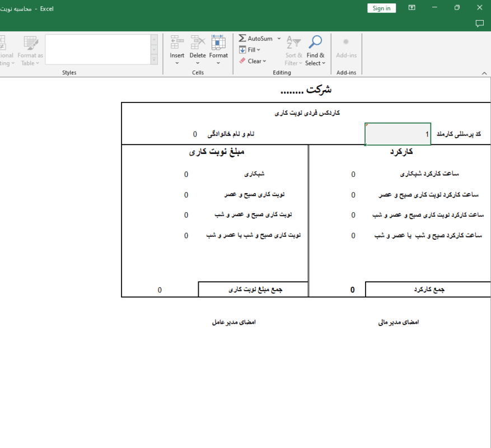Select the جمع کارکرد total value cell
This screenshot has width=491, height=448.
(336, 290)
